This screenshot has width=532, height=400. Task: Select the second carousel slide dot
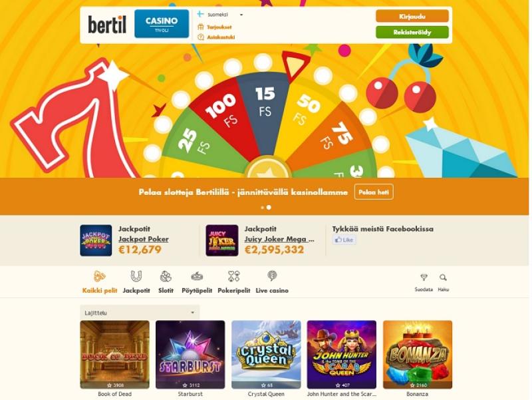[x=269, y=208]
